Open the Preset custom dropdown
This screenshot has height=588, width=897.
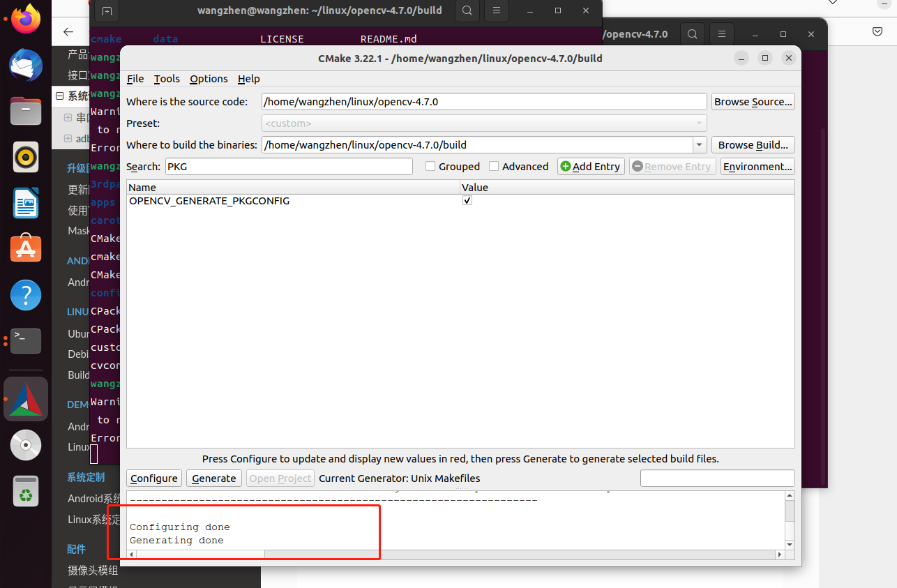pos(484,123)
